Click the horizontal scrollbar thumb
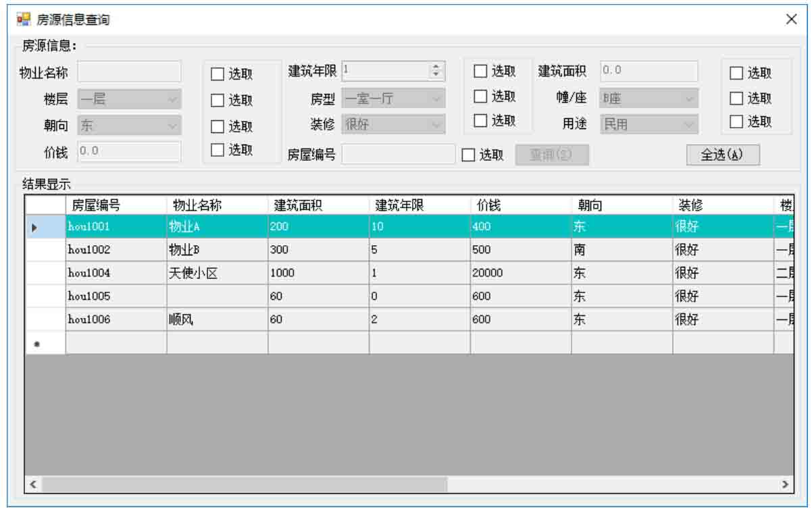The height and width of the screenshot is (512, 812). click(x=245, y=484)
